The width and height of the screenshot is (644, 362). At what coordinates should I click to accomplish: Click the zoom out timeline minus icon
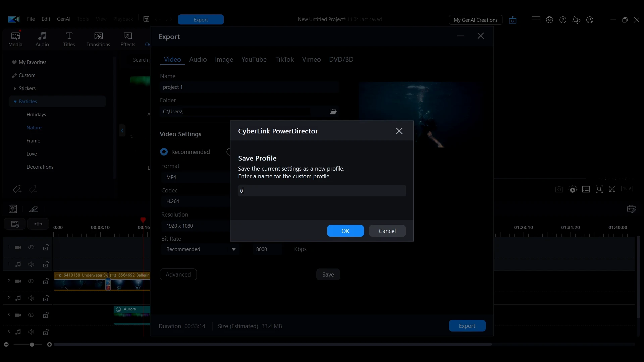click(6, 345)
